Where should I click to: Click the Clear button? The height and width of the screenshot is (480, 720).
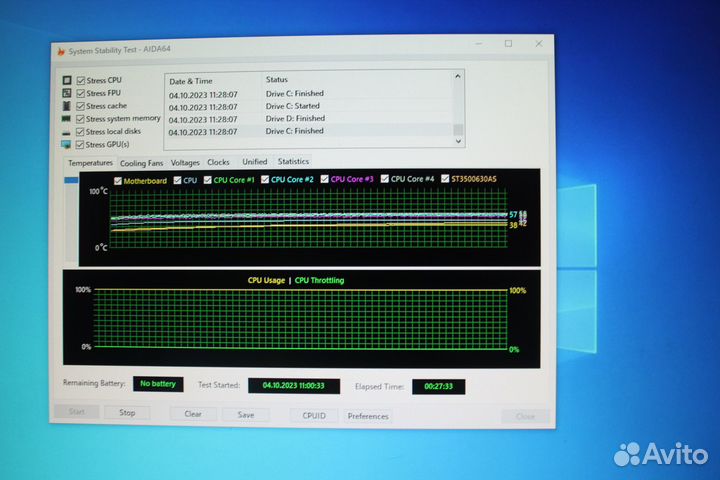(193, 414)
